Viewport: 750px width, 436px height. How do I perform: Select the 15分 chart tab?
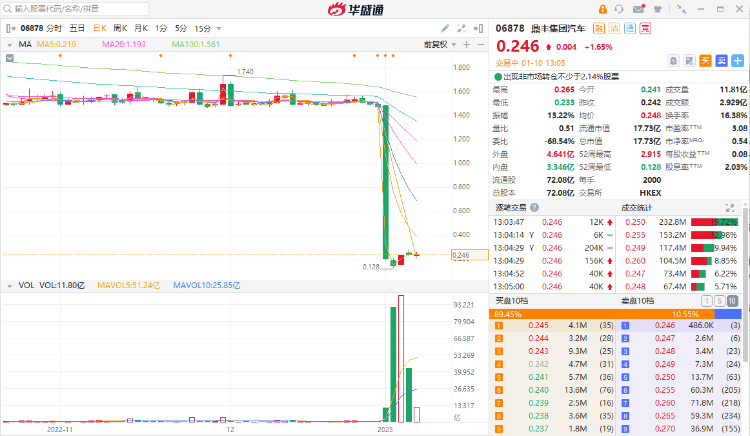203,28
